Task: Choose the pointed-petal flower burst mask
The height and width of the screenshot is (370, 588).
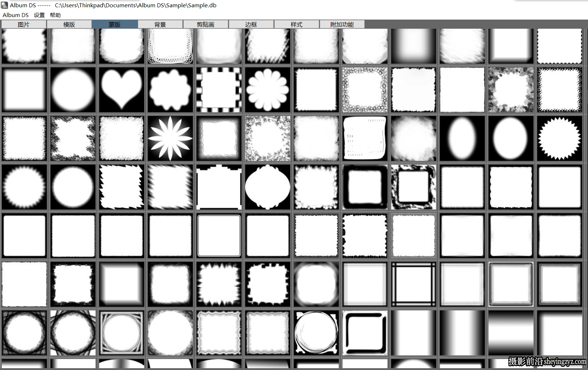Action: point(170,138)
